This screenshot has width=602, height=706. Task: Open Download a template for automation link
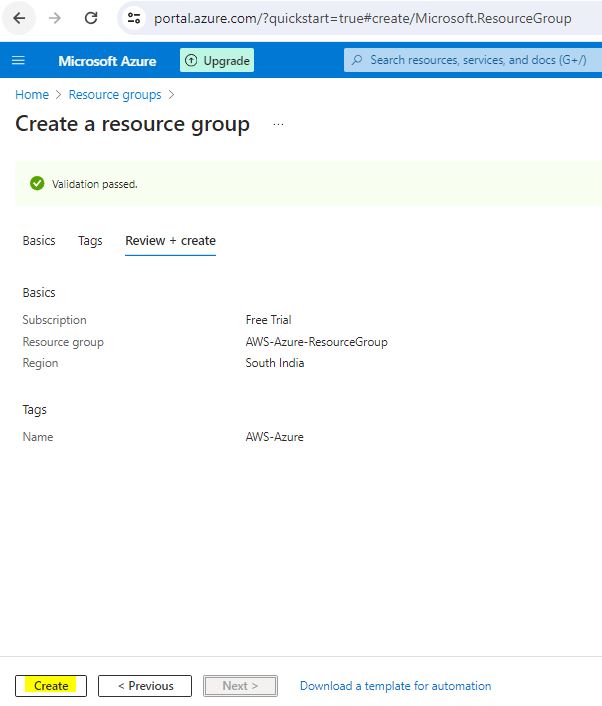coord(395,686)
